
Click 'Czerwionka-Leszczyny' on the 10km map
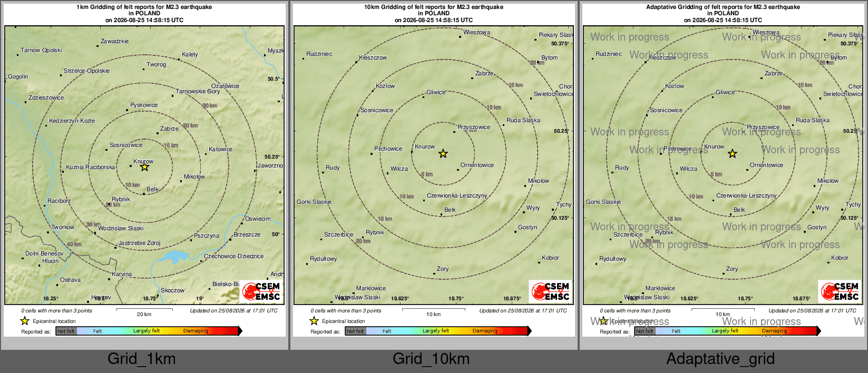pyautogui.click(x=457, y=195)
